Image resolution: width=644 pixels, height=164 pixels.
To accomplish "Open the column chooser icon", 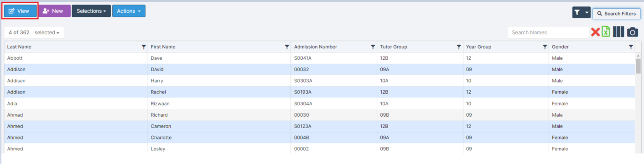I will (x=618, y=32).
